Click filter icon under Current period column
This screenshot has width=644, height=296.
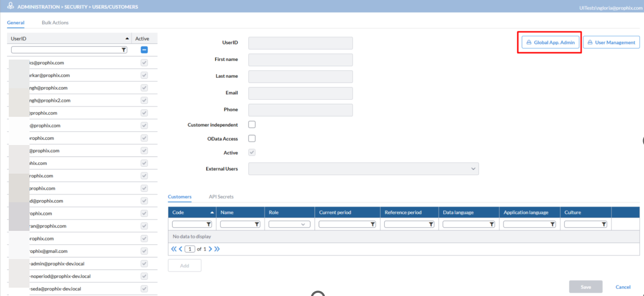tap(372, 224)
